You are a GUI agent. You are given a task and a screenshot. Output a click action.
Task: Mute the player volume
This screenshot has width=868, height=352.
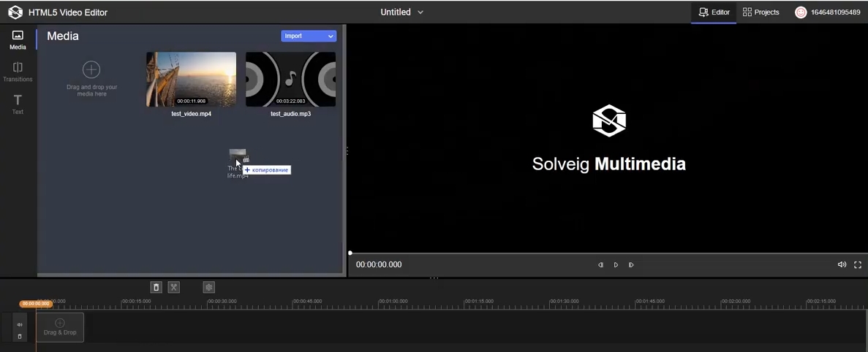(842, 264)
